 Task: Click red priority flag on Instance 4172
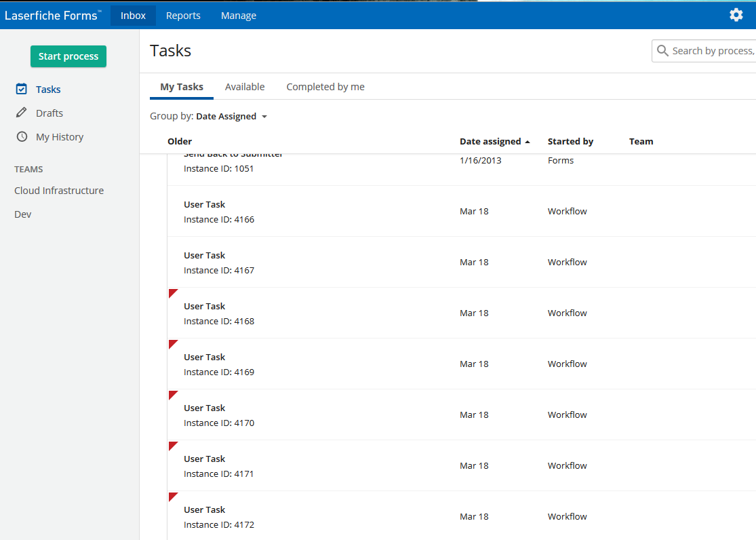click(172, 496)
